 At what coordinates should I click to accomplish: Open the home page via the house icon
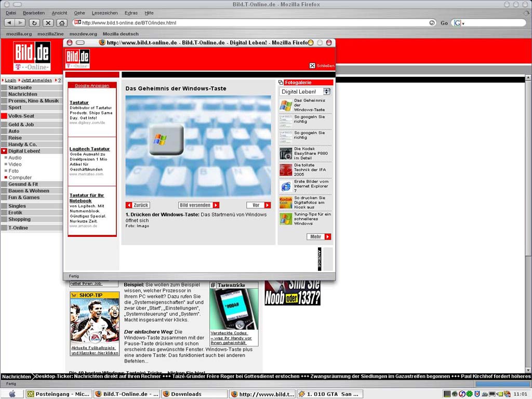click(x=62, y=23)
